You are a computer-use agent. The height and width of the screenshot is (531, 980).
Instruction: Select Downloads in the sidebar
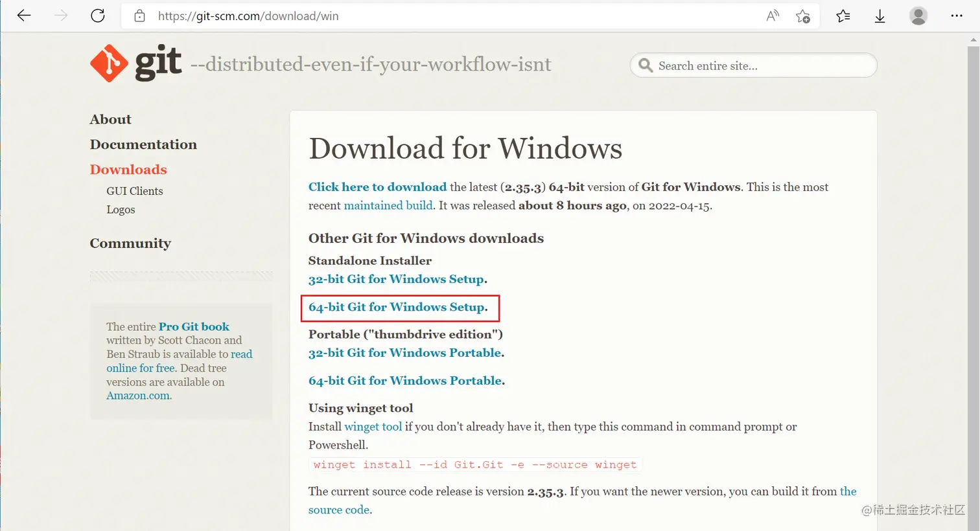click(x=128, y=170)
